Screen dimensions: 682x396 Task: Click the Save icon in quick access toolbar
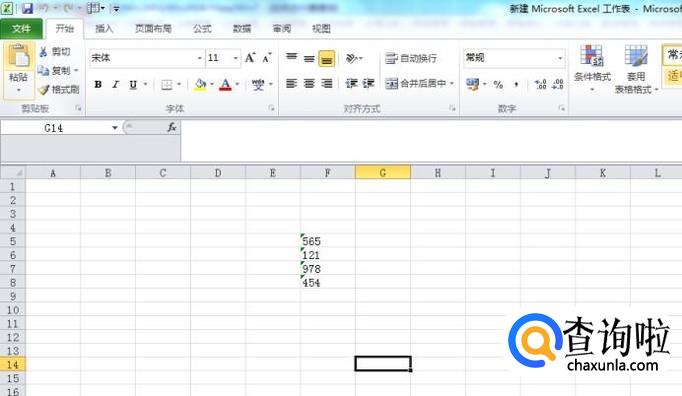27,8
